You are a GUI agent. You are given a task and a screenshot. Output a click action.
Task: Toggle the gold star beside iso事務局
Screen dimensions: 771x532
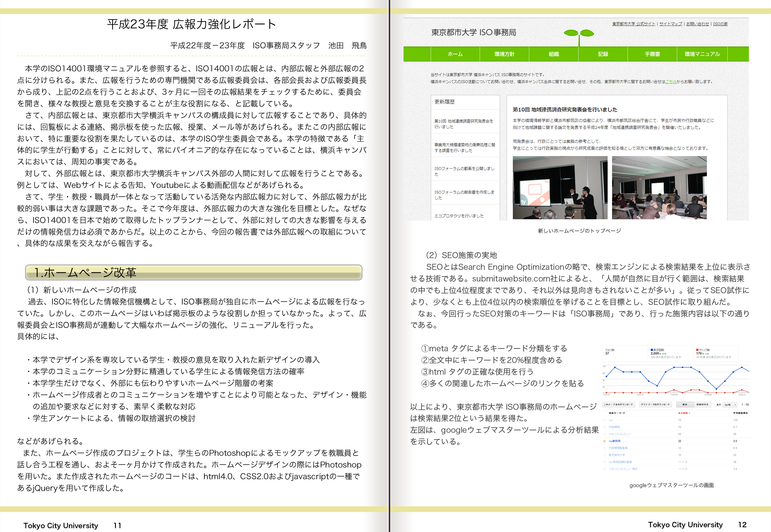click(604, 441)
